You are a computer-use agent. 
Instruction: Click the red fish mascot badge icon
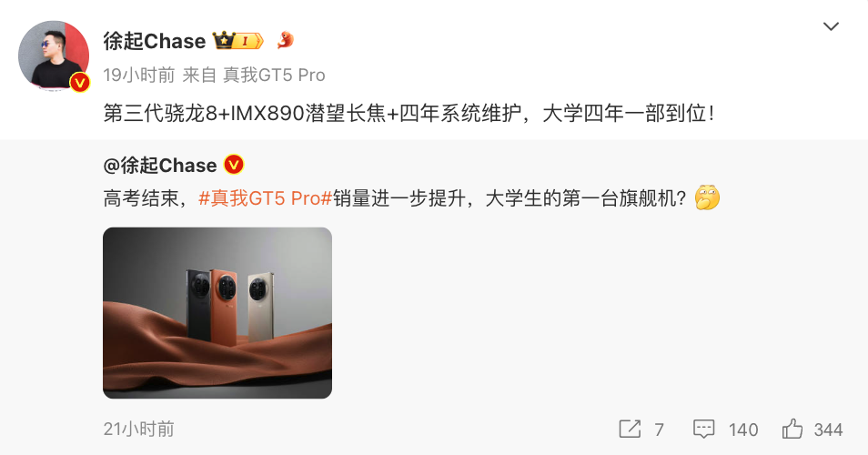coord(285,40)
